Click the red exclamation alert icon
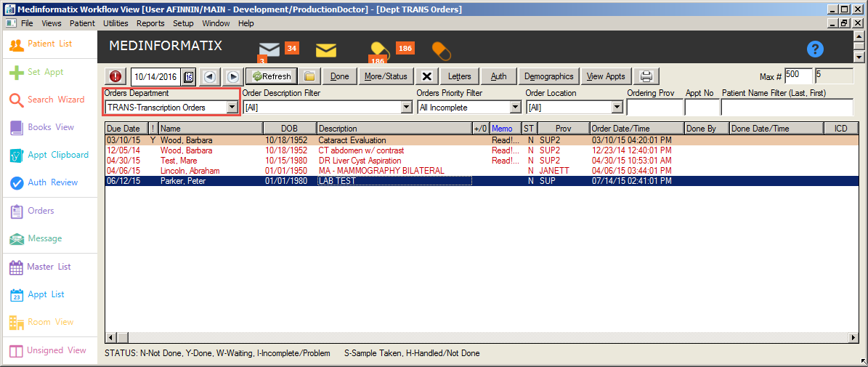 pyautogui.click(x=115, y=76)
